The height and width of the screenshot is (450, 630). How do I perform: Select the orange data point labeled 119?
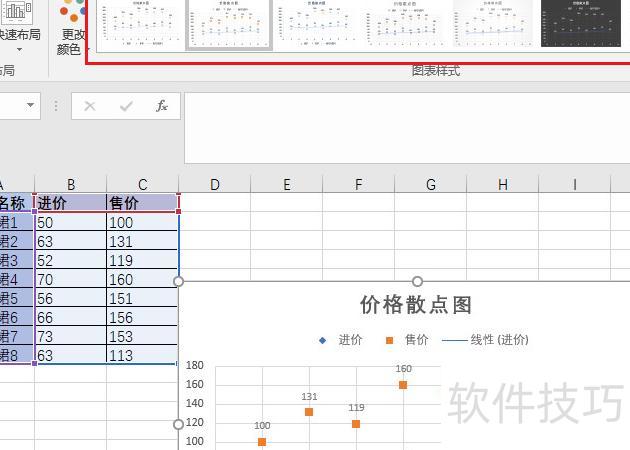click(x=356, y=424)
